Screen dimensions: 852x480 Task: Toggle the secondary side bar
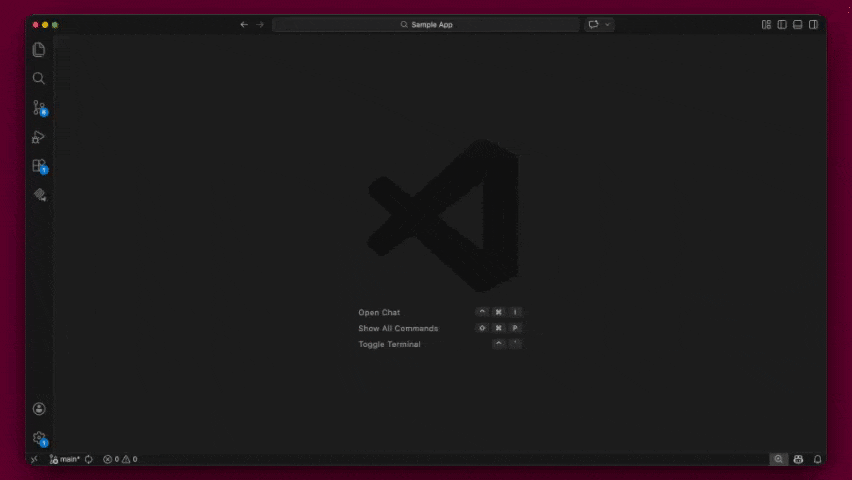click(x=813, y=24)
